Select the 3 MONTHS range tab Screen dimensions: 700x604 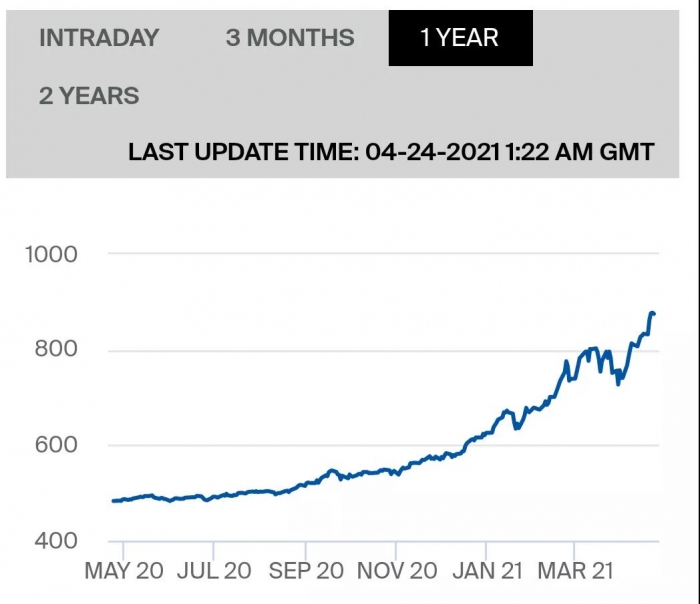290,37
